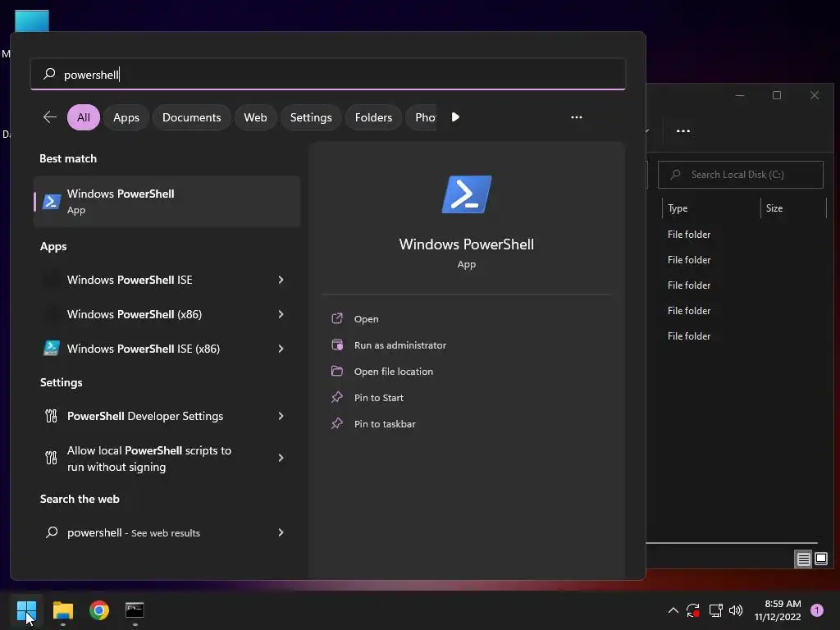The height and width of the screenshot is (630, 840).
Task: Expand Allow local PowerShell scripts chevron
Action: 281,458
